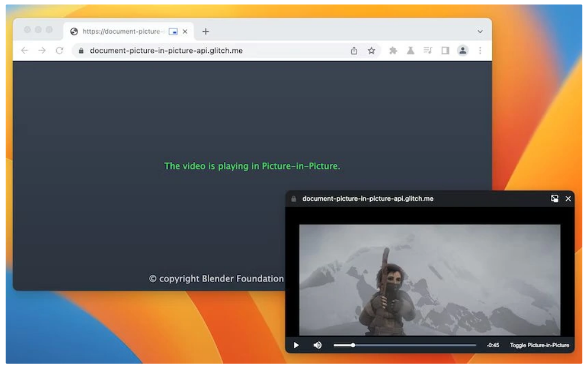
Task: Click the green Picture-in-Picture status text
Action: tap(252, 166)
